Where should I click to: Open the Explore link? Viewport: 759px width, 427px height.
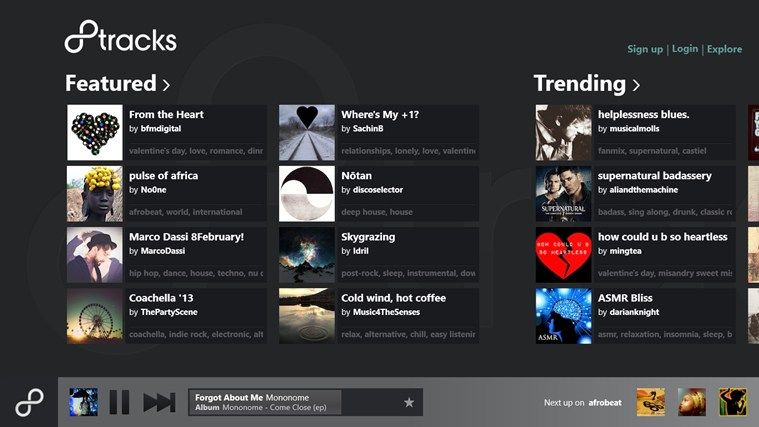point(724,49)
